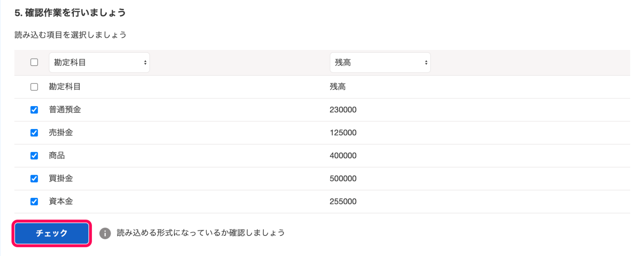Select the 255000 balance value

(343, 201)
